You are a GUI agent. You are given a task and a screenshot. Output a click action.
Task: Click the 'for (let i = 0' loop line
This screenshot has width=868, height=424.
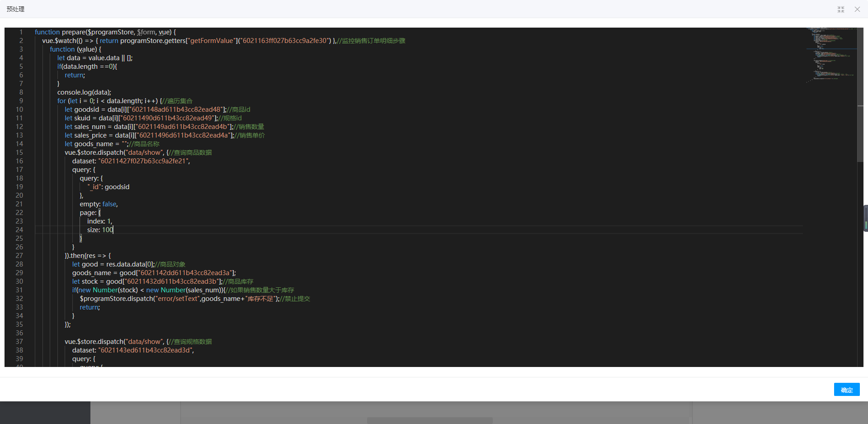tap(125, 101)
